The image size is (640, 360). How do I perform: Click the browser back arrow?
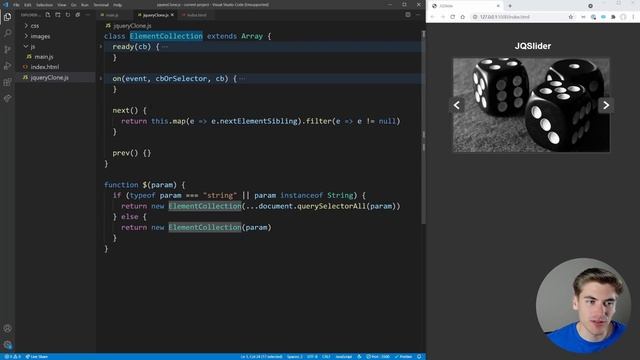click(x=433, y=17)
